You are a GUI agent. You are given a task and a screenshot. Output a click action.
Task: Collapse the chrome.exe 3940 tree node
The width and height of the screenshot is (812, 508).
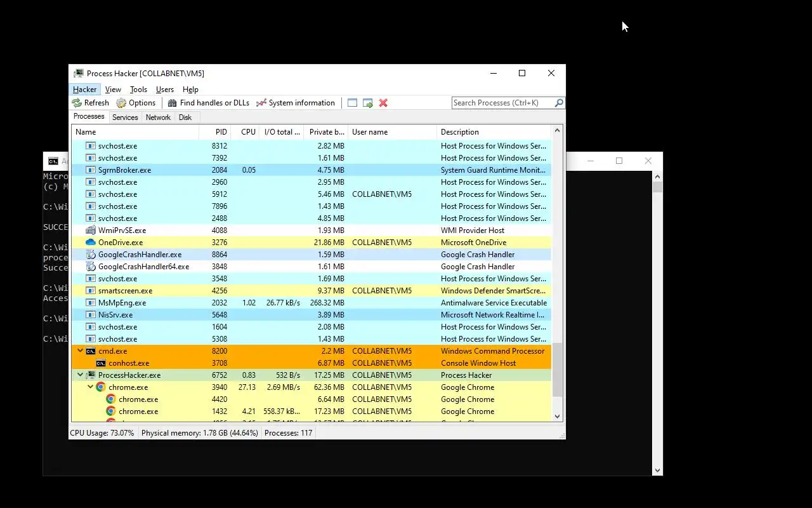[x=90, y=387]
